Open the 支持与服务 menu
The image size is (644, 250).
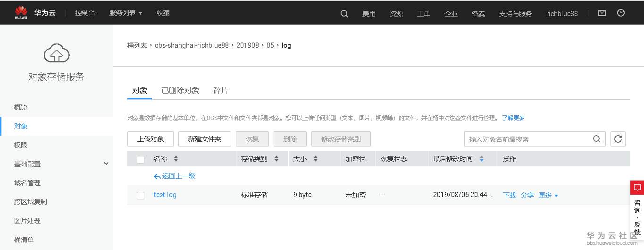point(515,14)
